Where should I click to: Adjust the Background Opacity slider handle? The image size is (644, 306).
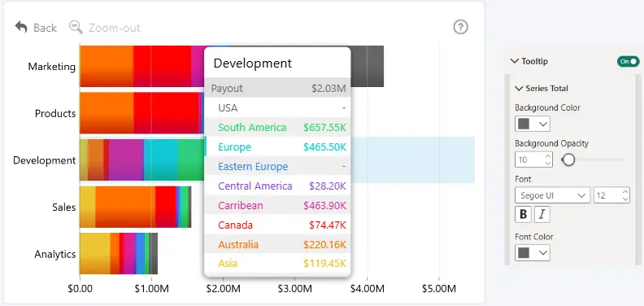(x=568, y=160)
